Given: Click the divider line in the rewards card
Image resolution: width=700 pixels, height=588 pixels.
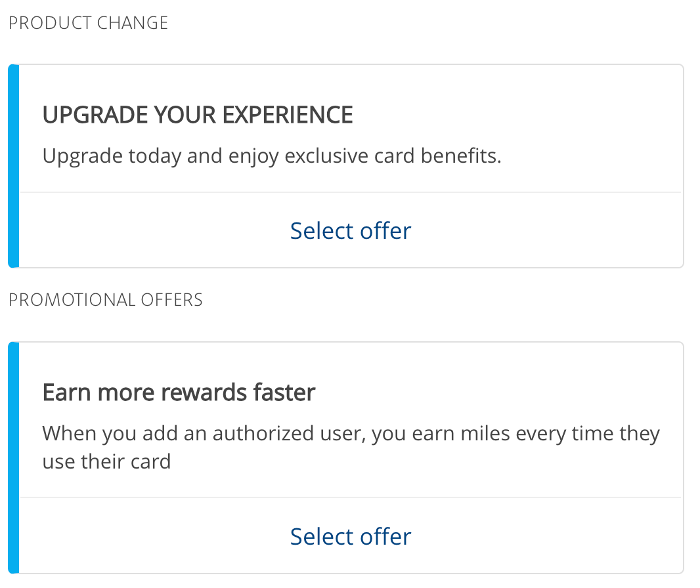Looking at the screenshot, I should tap(351, 497).
